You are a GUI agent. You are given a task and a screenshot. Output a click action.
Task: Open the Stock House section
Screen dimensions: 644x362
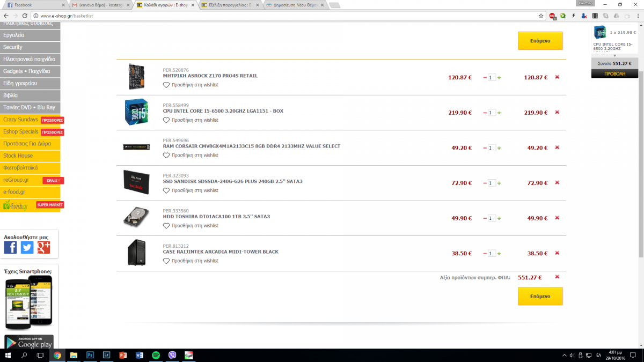tap(30, 156)
